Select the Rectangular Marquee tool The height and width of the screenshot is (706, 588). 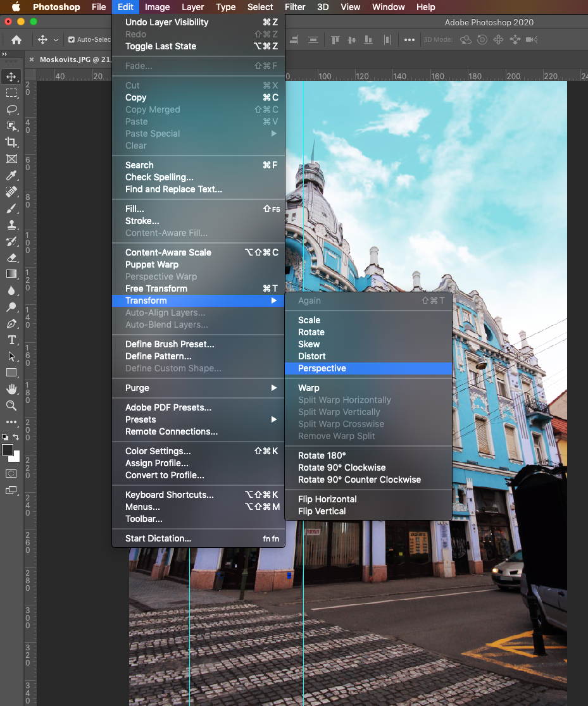click(x=11, y=93)
